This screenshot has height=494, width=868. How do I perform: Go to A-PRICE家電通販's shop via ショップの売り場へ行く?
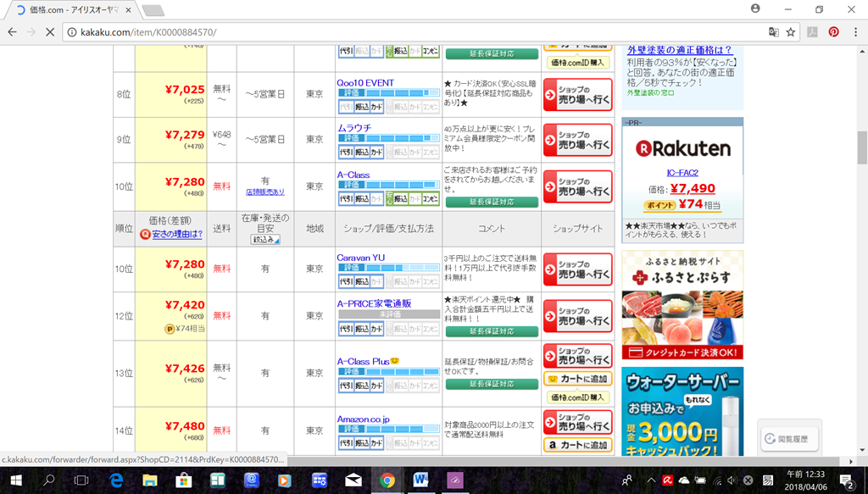click(578, 316)
